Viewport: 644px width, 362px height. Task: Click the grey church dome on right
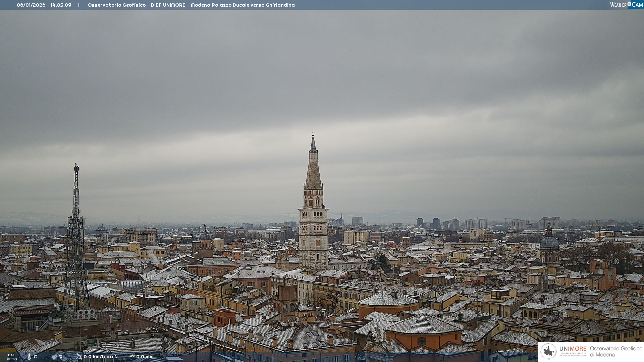click(549, 241)
